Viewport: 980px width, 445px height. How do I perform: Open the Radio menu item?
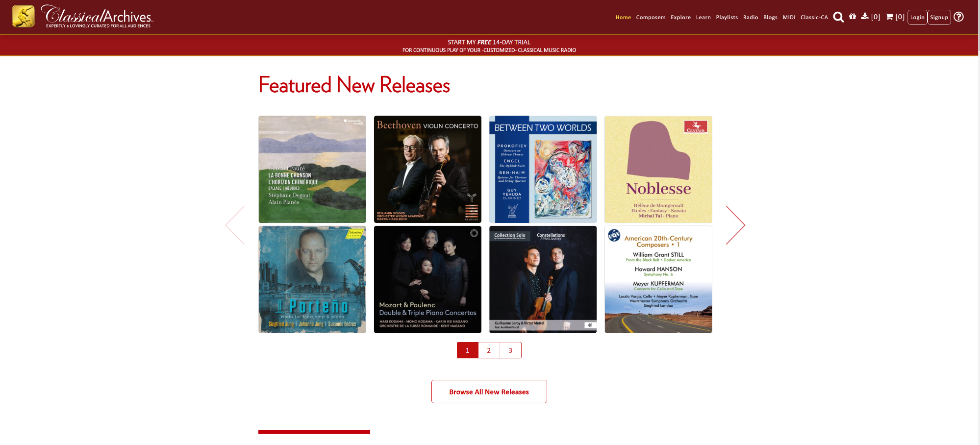pyautogui.click(x=751, y=17)
